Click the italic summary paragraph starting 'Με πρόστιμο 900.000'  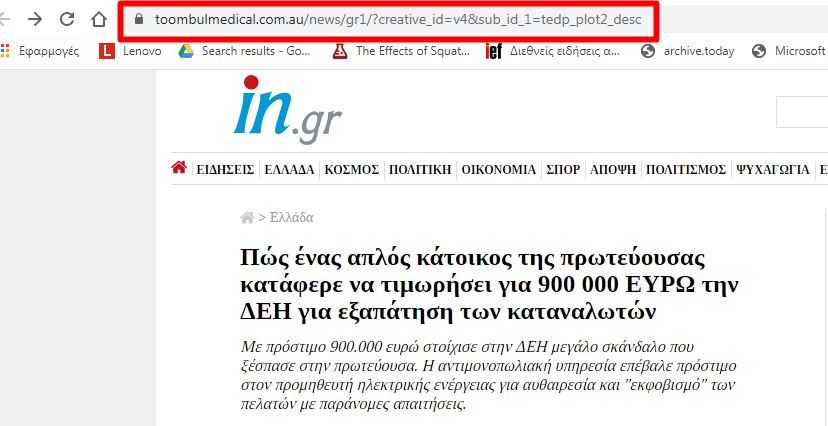tap(488, 376)
